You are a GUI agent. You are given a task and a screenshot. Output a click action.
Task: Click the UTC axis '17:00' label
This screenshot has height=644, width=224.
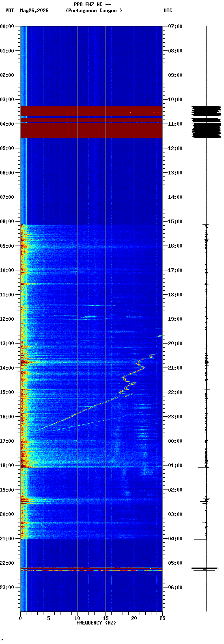175,270
